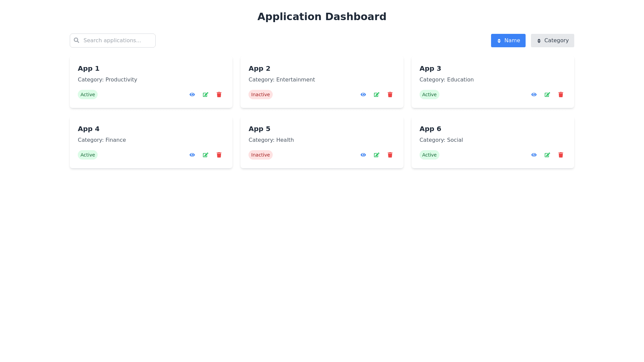
Task: Select the App 5 card heading
Action: pos(259,129)
